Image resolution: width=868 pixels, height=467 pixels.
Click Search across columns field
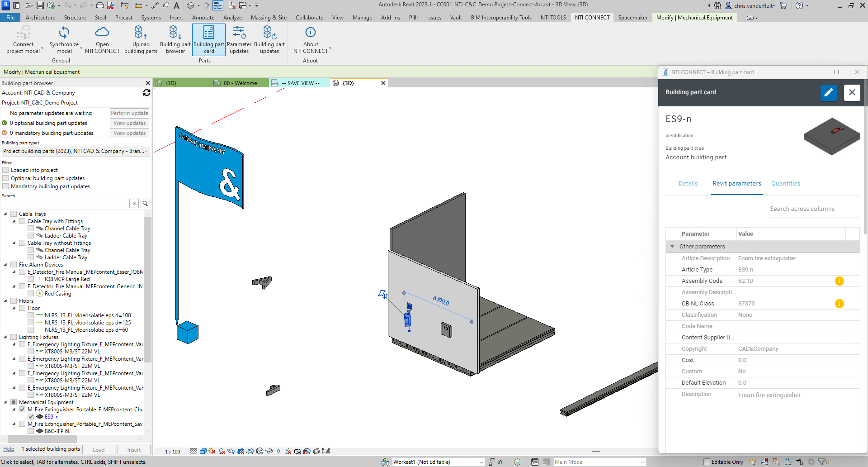pyautogui.click(x=815, y=209)
